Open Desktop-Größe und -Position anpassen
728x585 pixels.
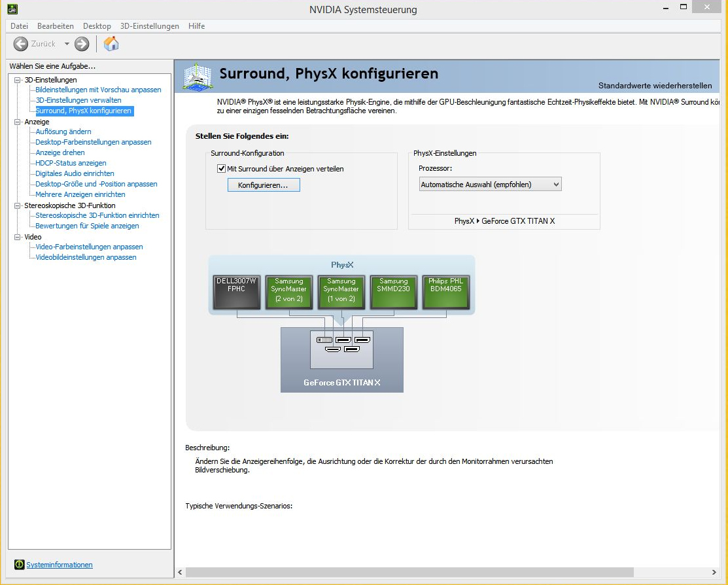96,183
